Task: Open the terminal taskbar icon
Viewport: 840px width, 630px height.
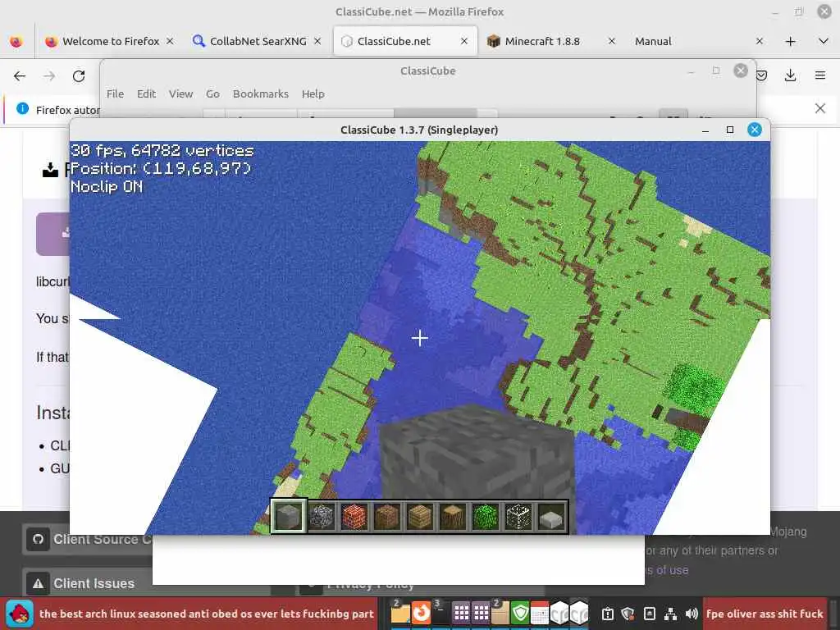Action: [x=441, y=613]
